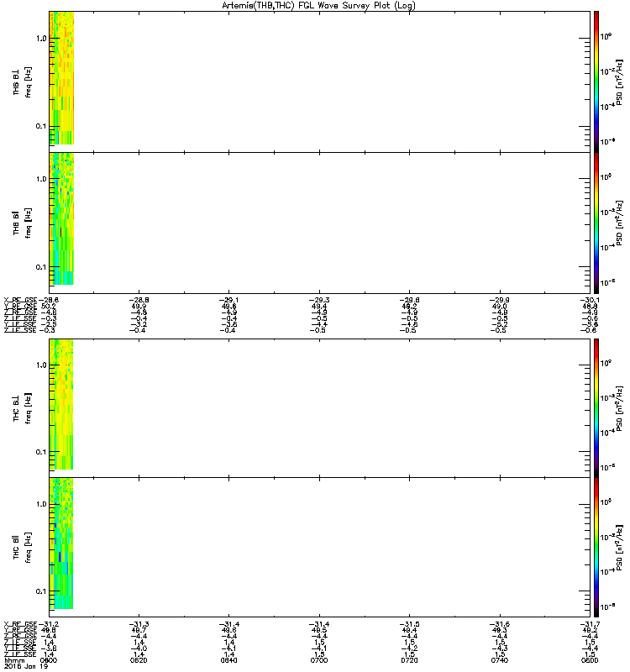Click the '0700' time label
This screenshot has width=630, height=672.
[x=319, y=660]
